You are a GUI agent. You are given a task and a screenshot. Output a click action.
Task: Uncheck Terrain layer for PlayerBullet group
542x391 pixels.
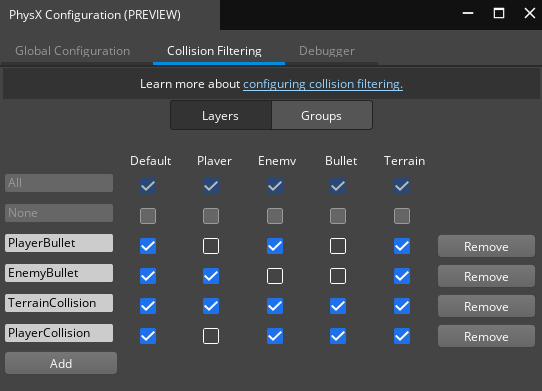pyautogui.click(x=402, y=246)
